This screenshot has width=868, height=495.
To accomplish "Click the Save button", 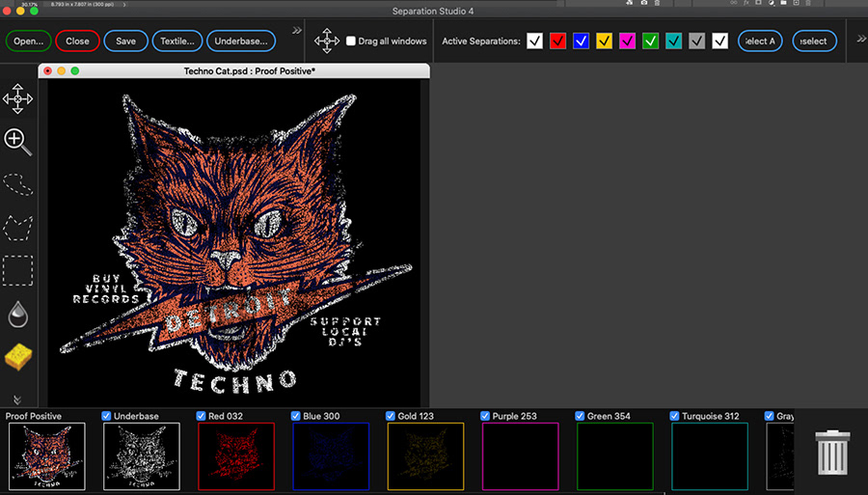I will click(125, 41).
